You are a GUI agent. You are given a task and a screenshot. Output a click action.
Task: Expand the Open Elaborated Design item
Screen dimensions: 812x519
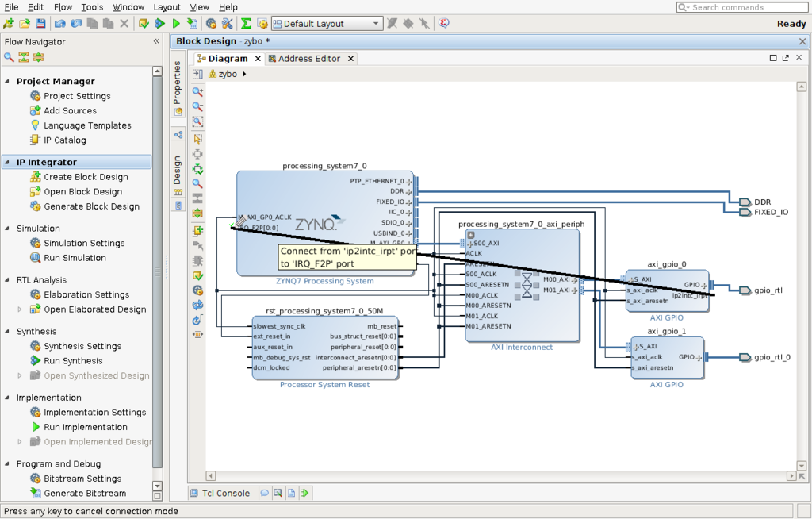(x=20, y=309)
